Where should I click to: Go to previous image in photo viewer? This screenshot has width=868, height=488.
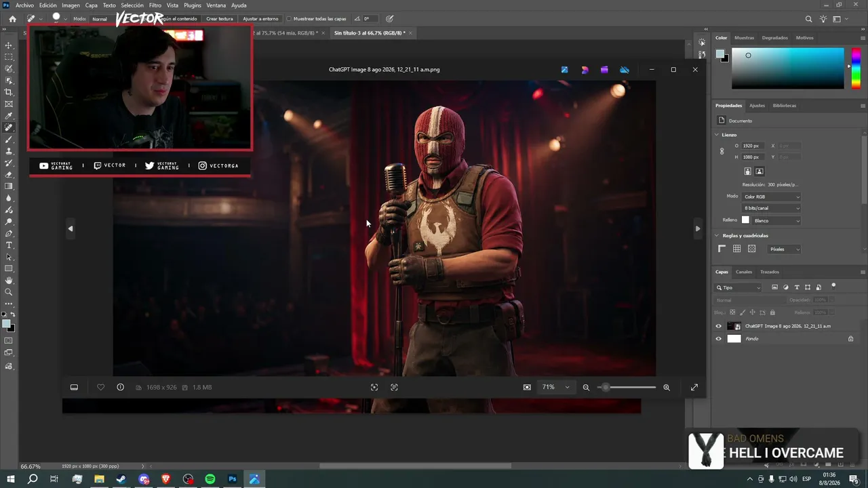[x=71, y=228]
